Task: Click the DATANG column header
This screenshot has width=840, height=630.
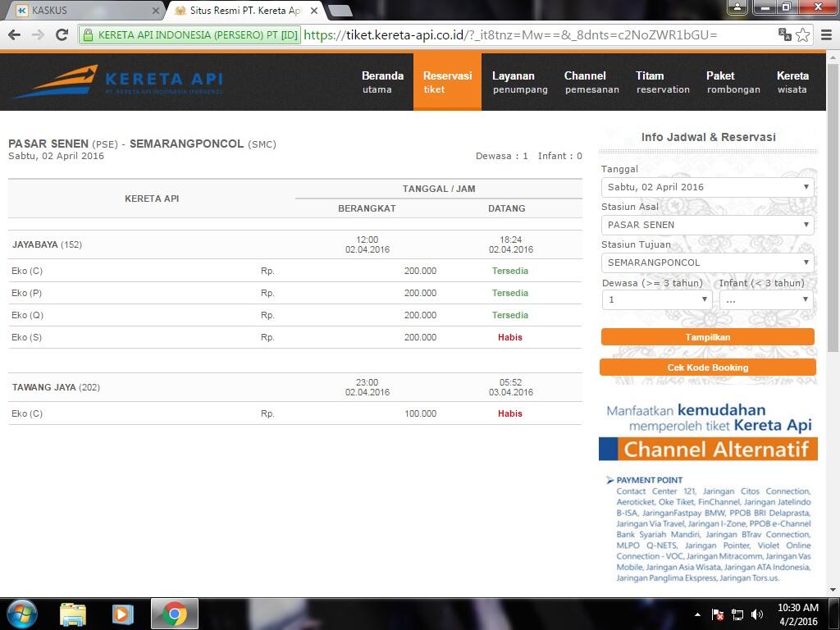Action: pos(507,208)
